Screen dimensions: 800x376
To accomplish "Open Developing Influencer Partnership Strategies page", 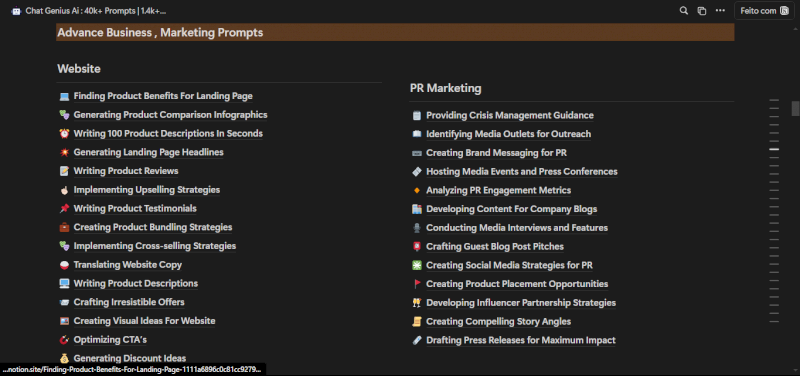I will 521,303.
